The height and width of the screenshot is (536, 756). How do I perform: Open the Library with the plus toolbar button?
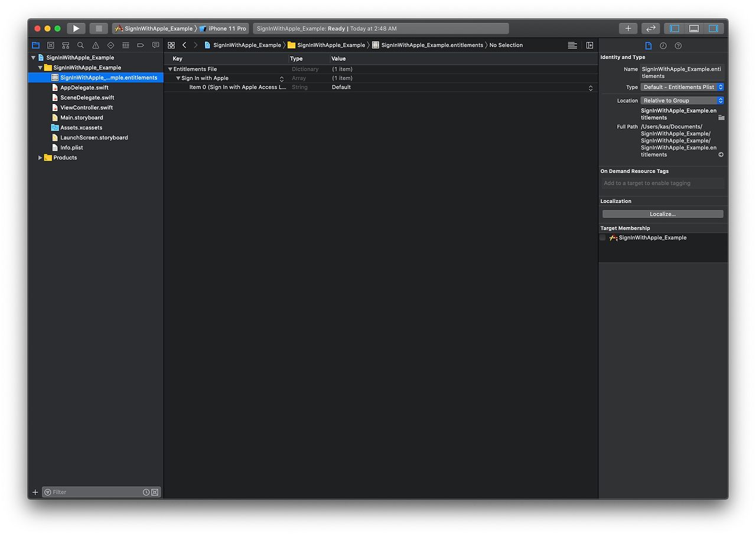pos(628,28)
